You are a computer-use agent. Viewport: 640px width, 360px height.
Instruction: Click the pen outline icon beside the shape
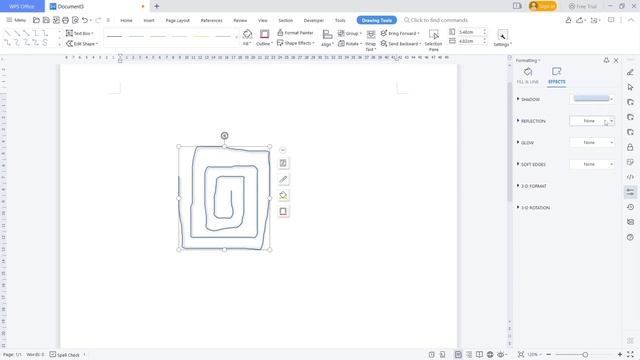click(x=283, y=179)
